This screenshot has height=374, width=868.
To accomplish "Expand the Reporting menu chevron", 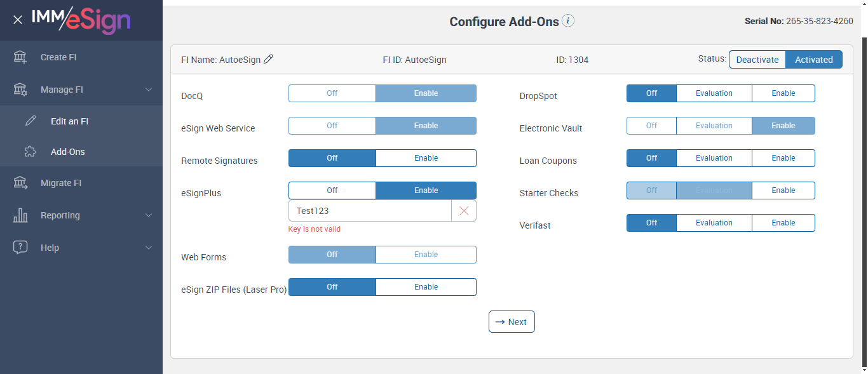I will coord(149,215).
